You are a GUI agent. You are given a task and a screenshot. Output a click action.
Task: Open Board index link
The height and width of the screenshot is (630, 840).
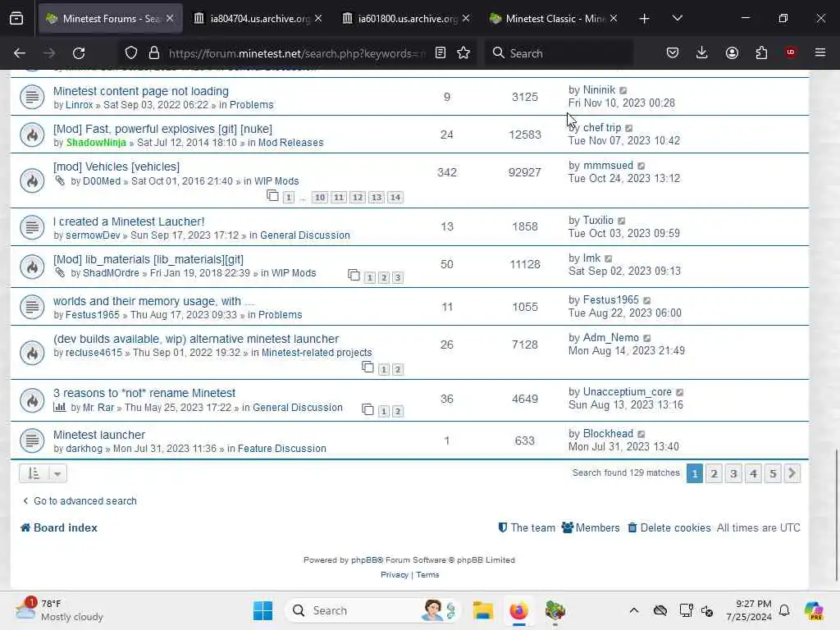[x=59, y=527]
